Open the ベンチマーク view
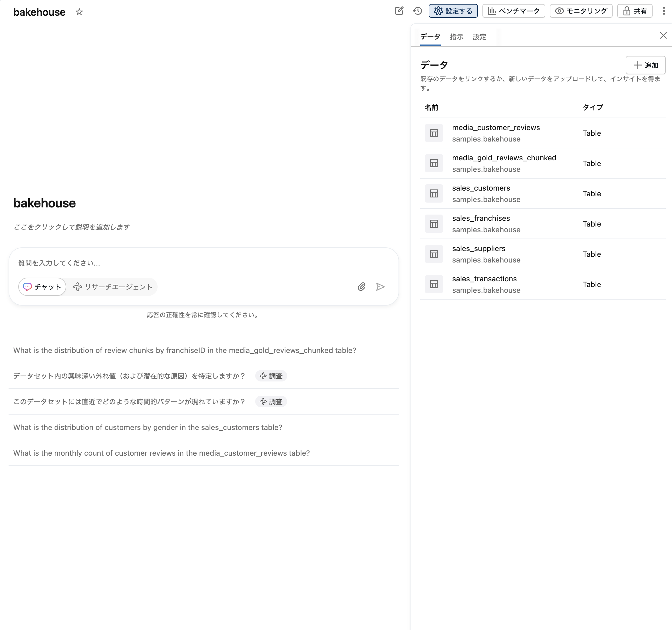 point(513,11)
